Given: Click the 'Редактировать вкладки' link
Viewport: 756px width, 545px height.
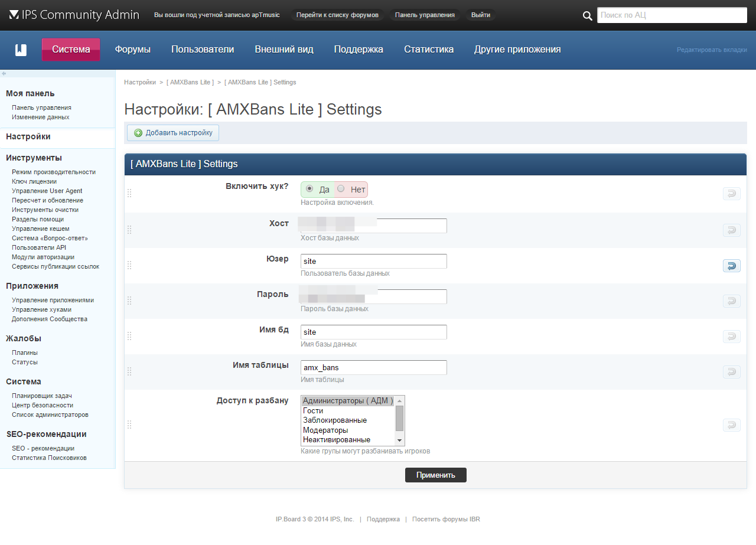Looking at the screenshot, I should click(x=712, y=50).
